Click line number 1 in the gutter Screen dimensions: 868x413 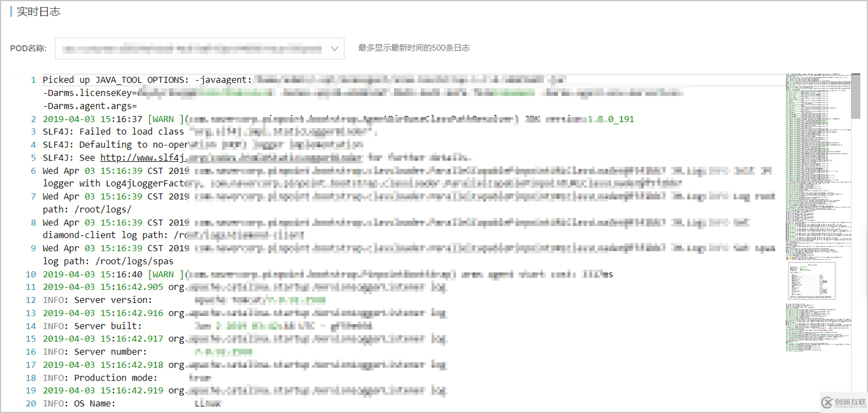click(x=33, y=80)
